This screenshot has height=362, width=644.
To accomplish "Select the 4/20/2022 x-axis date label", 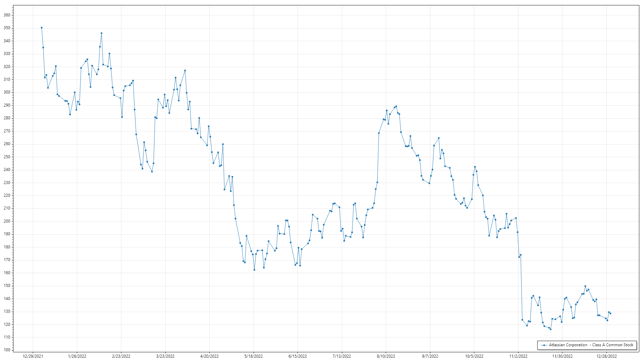I will point(209,356).
